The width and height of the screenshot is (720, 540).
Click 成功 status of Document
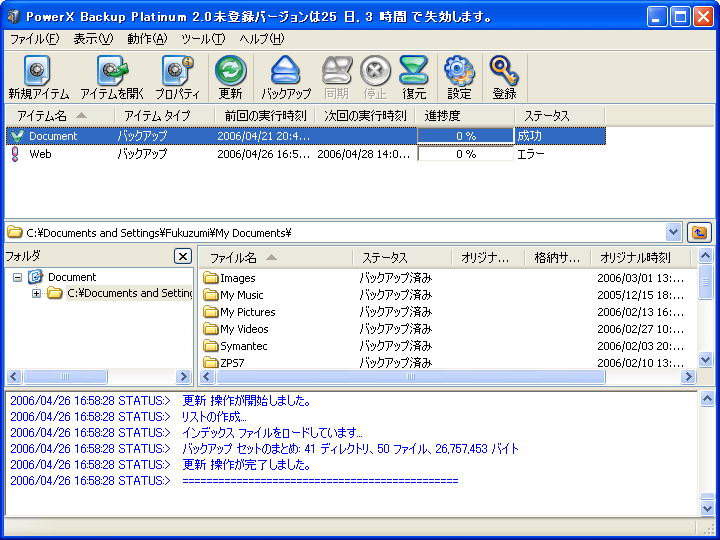point(529,136)
